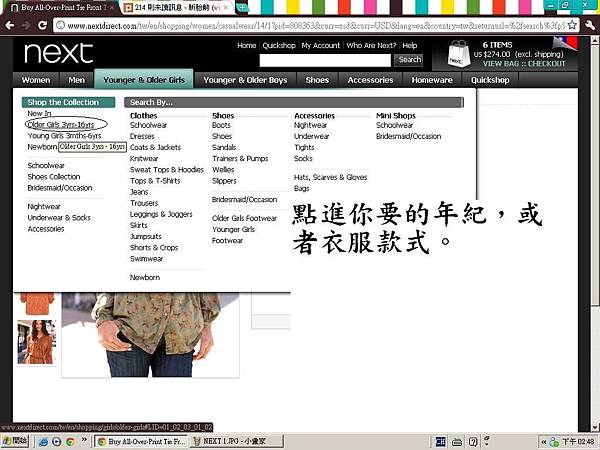Image resolution: width=600 pixels, height=450 pixels.
Task: Expand the quick launch overflow chevron
Action: click(x=85, y=439)
